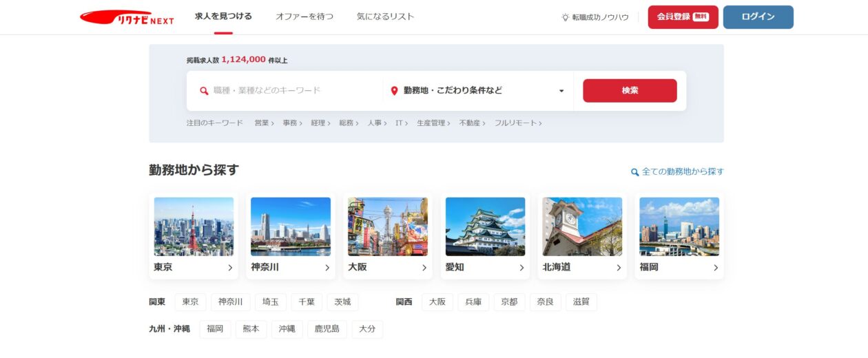The width and height of the screenshot is (868, 358).
Task: Click the red location pin icon
Action: tap(395, 91)
